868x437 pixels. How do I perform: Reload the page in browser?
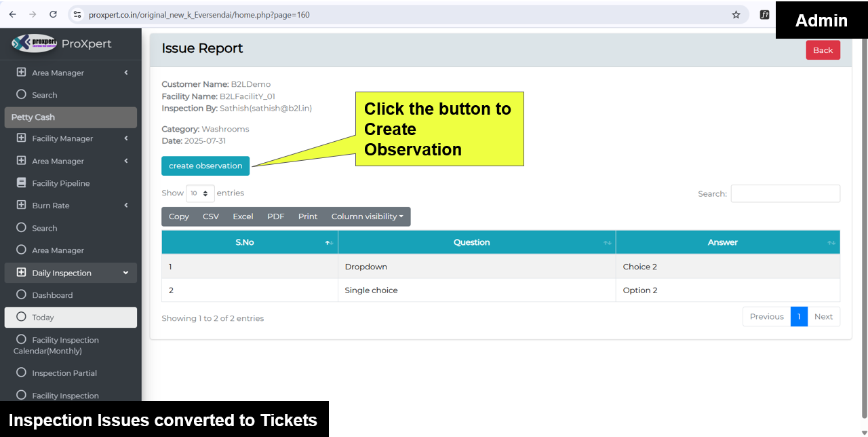tap(54, 14)
